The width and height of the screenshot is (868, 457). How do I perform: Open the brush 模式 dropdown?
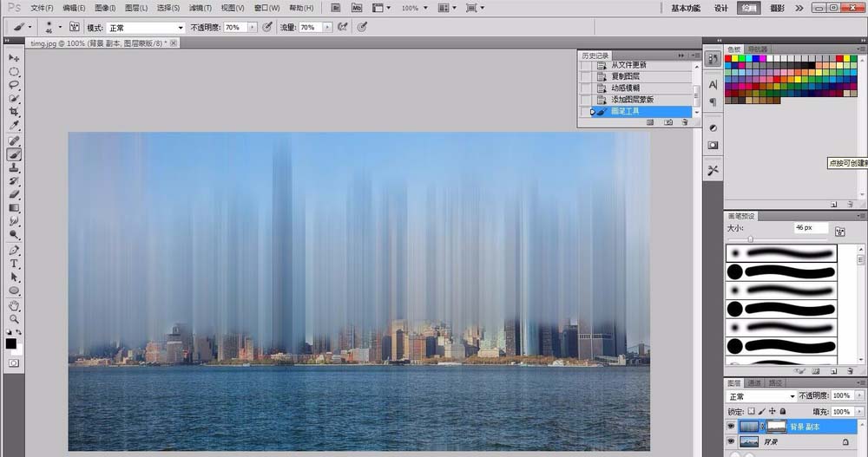[x=145, y=28]
